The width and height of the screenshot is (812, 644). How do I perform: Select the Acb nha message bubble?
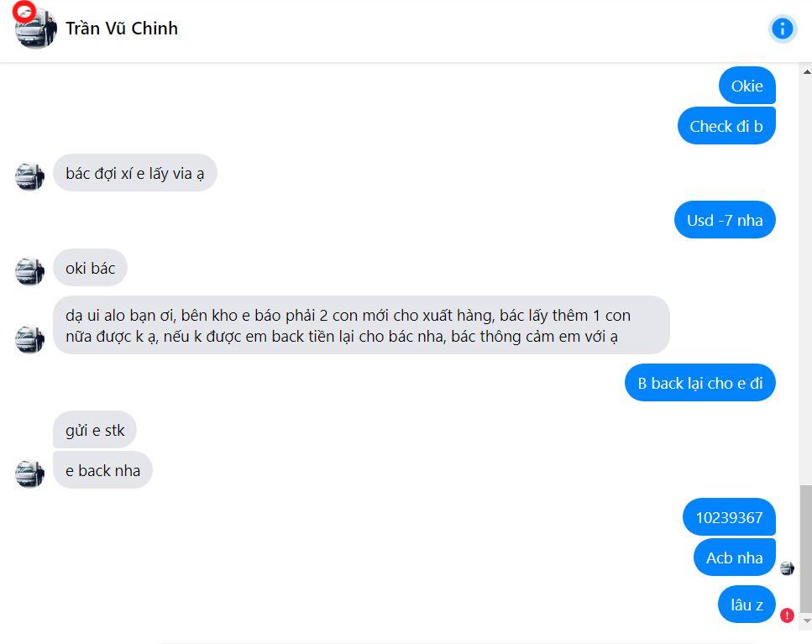[x=734, y=557]
